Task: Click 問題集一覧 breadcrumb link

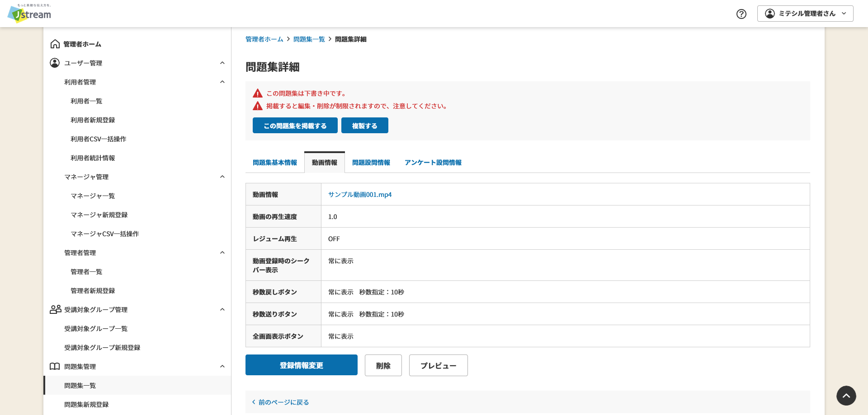Action: click(x=309, y=39)
